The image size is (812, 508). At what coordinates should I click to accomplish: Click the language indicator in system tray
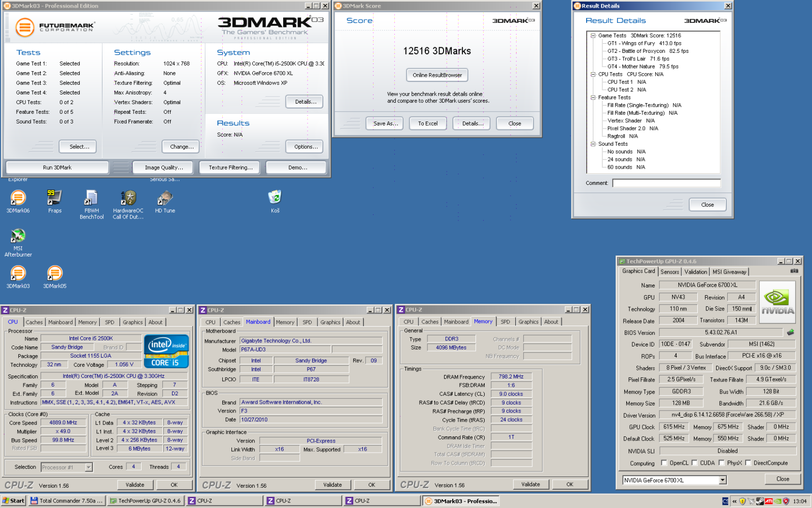[x=725, y=501]
